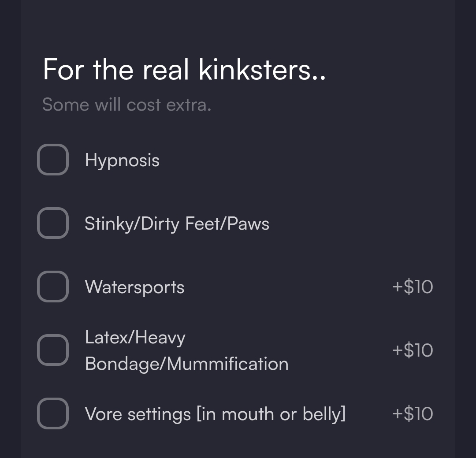Check the Hypnosis checkbox
This screenshot has width=476, height=458.
tap(53, 160)
